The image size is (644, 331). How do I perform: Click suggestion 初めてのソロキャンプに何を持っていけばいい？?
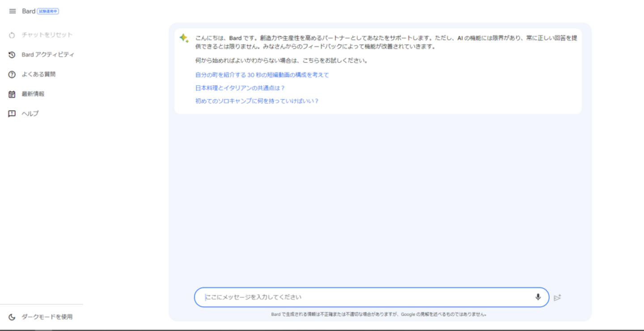257,101
